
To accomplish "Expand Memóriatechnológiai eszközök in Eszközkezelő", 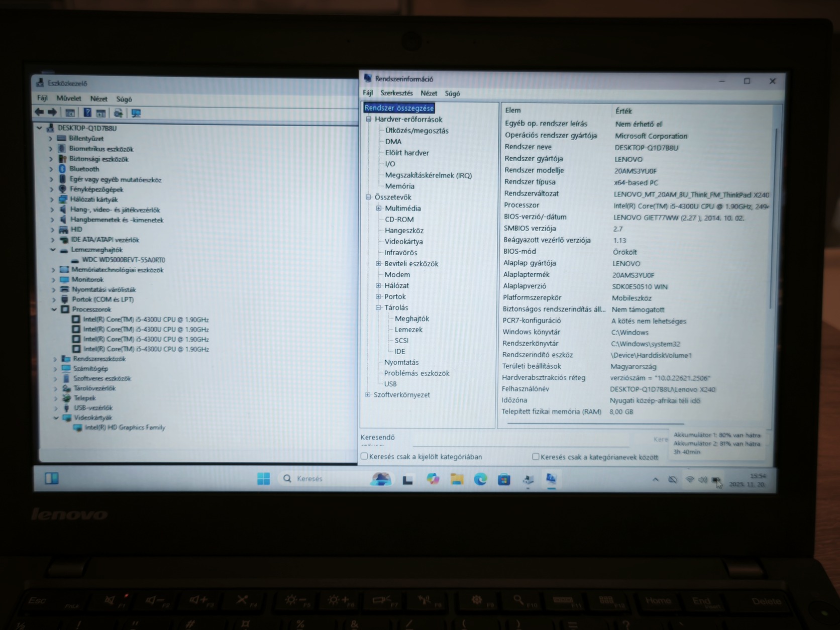I will 53,270.
